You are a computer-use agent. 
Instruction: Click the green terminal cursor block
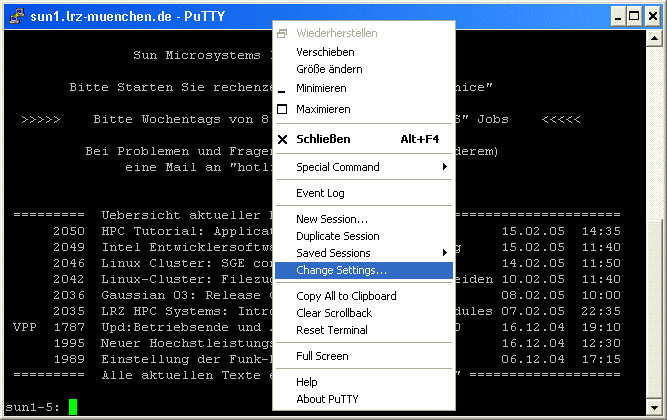(x=73, y=407)
